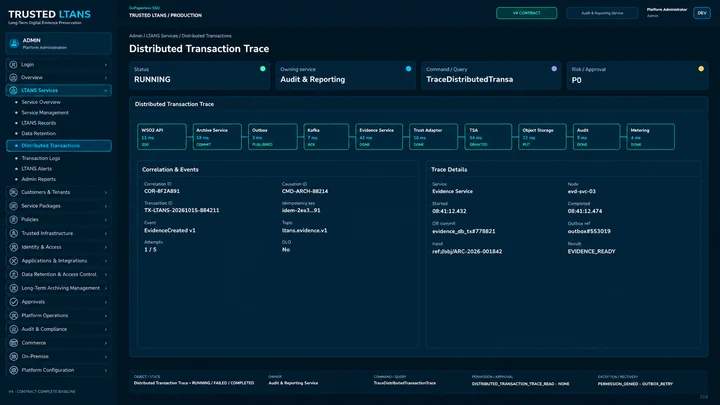This screenshot has height=405, width=720.
Task: Click the Customers & Tenants icon
Action: pyautogui.click(x=14, y=192)
